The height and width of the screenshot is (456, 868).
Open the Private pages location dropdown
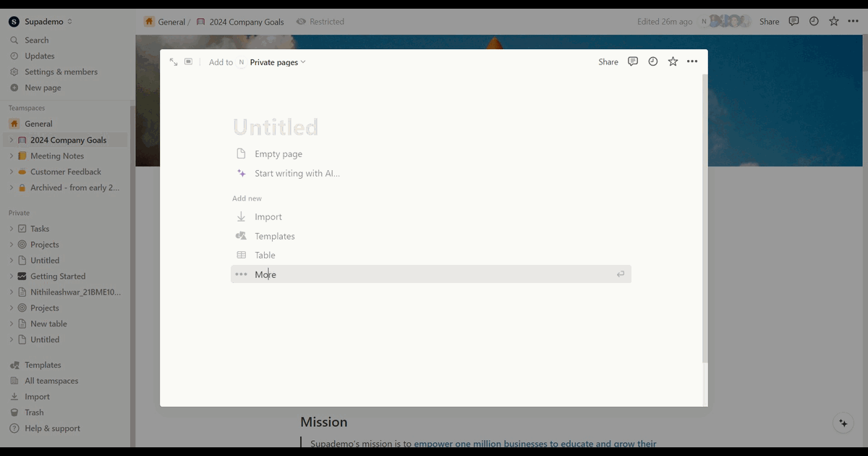point(278,62)
